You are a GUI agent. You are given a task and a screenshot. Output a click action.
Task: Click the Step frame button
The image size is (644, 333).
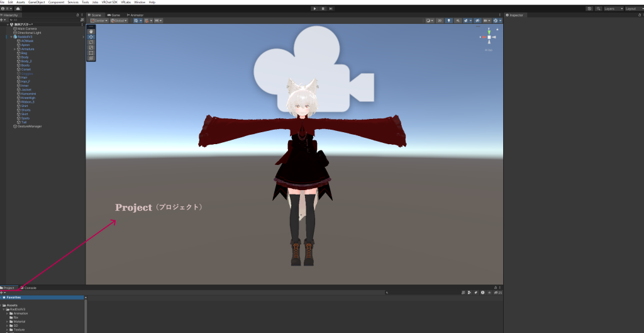point(331,8)
